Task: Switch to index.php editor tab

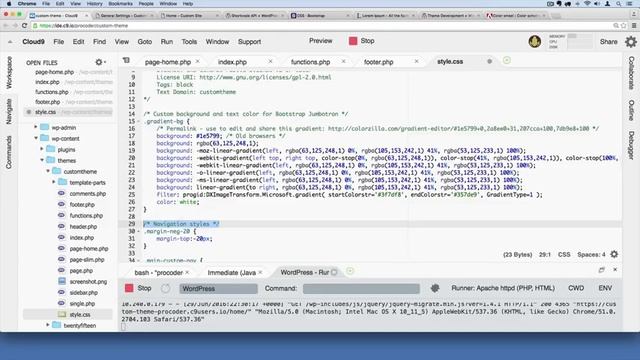Action: [232, 62]
